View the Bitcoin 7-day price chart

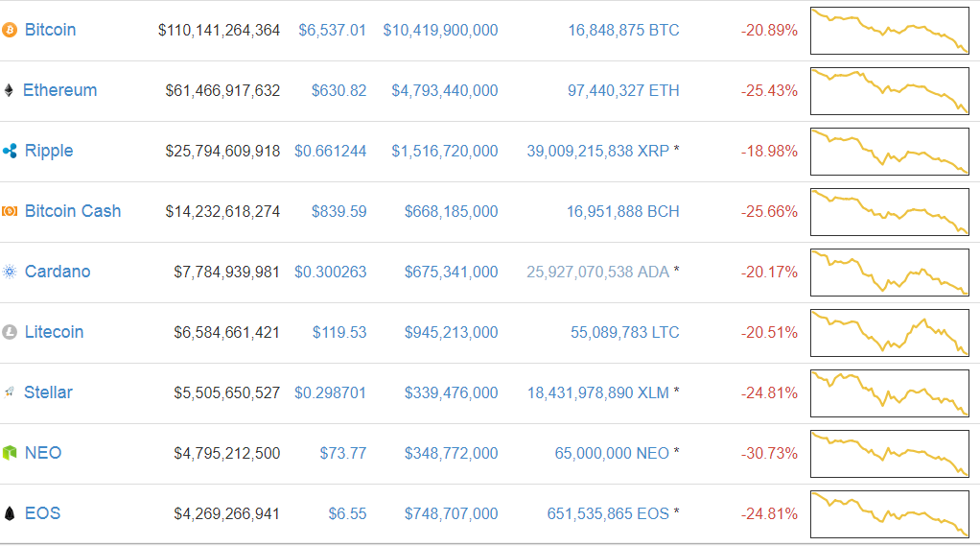pyautogui.click(x=889, y=31)
